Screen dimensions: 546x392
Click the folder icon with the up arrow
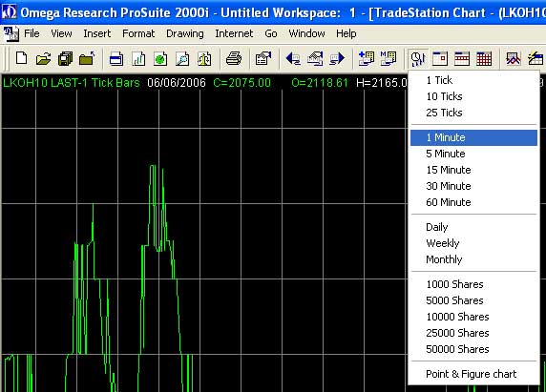tap(87, 58)
